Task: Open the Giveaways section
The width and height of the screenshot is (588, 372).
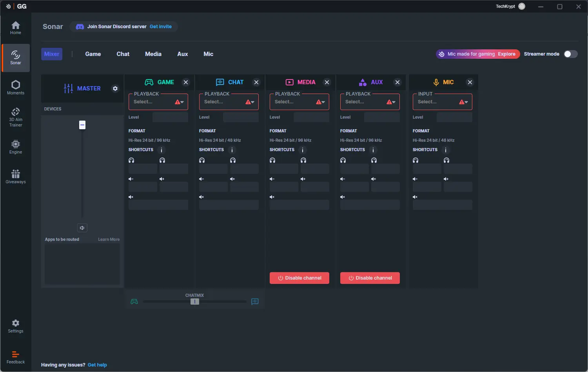Action: (16, 177)
